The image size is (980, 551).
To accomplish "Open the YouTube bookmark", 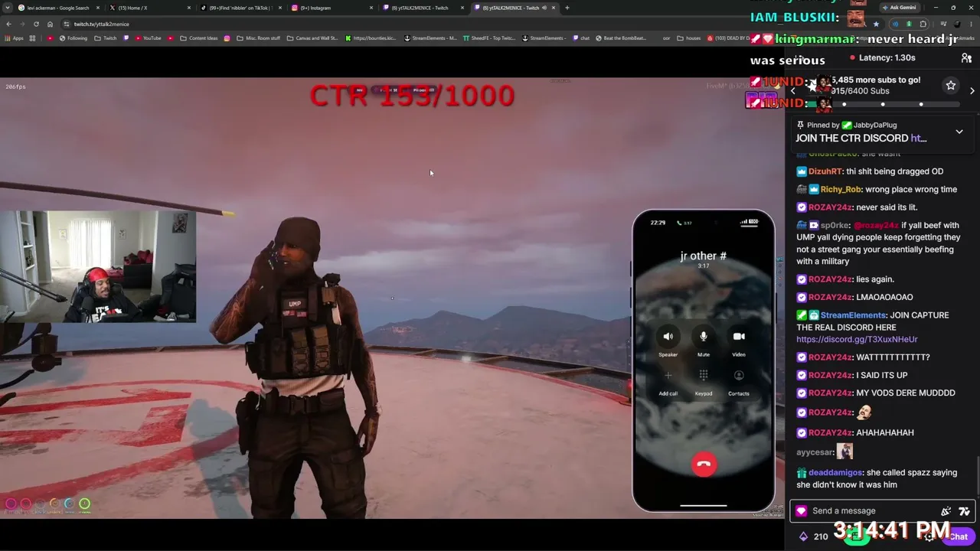I will point(148,38).
